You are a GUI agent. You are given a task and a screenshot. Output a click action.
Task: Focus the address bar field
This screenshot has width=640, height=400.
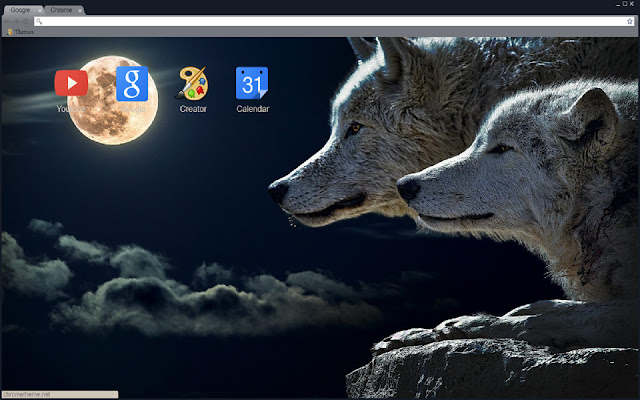(320, 20)
